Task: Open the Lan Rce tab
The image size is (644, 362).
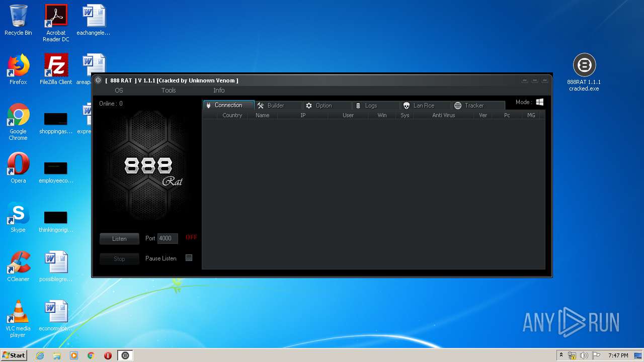Action: [426, 106]
